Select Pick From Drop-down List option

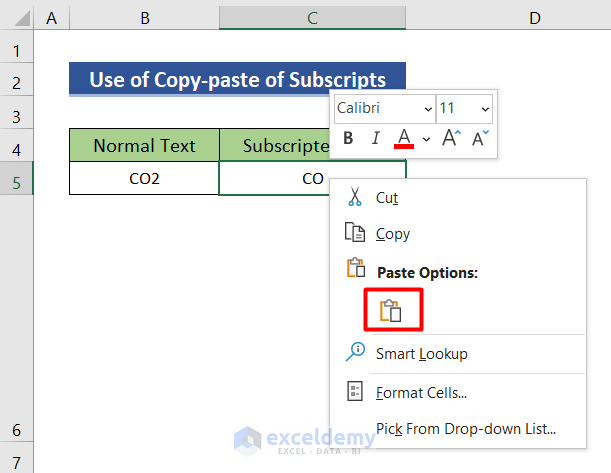[x=465, y=430]
